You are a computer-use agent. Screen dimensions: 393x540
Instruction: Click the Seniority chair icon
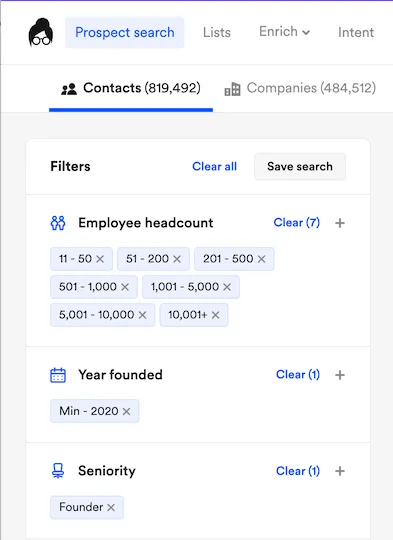click(x=58, y=471)
